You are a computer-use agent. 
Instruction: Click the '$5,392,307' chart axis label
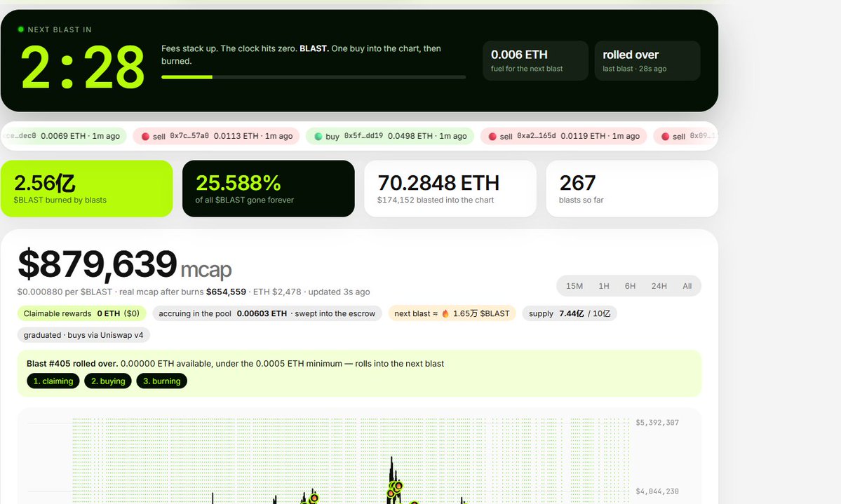click(657, 423)
